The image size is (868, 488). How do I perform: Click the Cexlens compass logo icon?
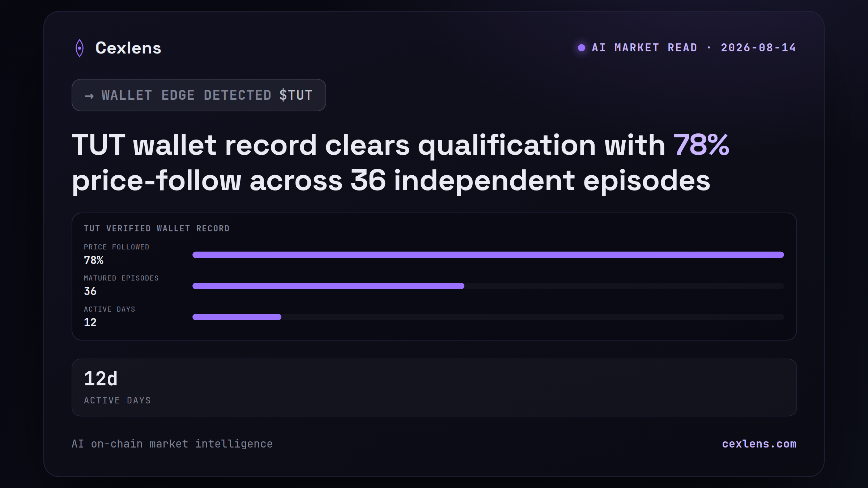[x=80, y=48]
